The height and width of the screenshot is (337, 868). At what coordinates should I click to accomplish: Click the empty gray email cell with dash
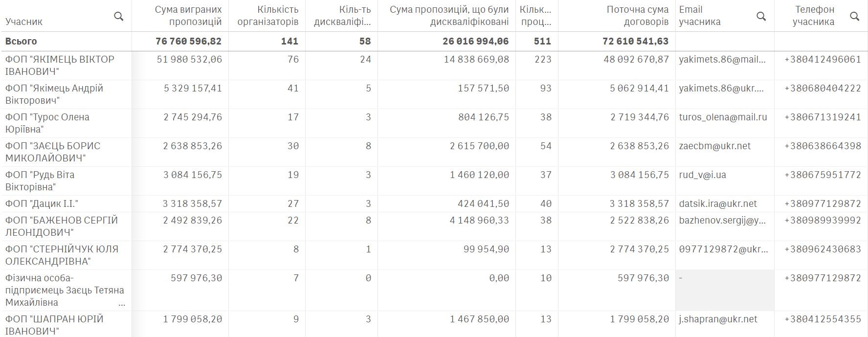pos(724,290)
